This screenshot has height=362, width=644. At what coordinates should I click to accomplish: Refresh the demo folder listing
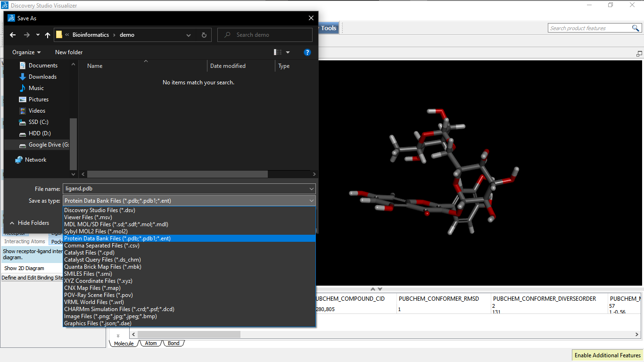tap(204, 35)
